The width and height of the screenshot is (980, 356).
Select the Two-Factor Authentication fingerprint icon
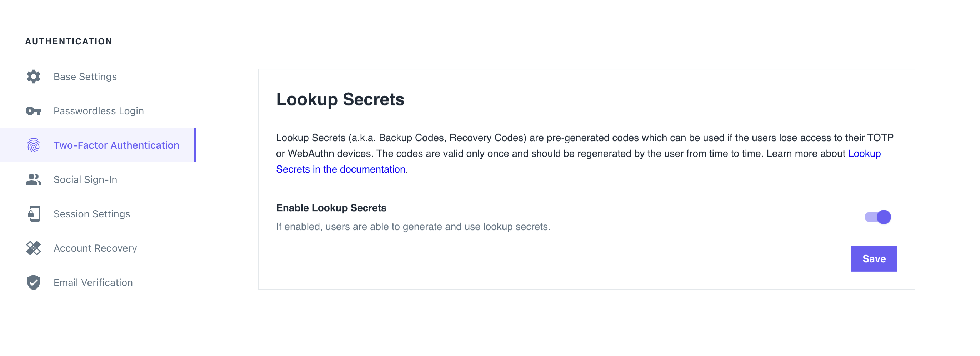click(x=34, y=145)
